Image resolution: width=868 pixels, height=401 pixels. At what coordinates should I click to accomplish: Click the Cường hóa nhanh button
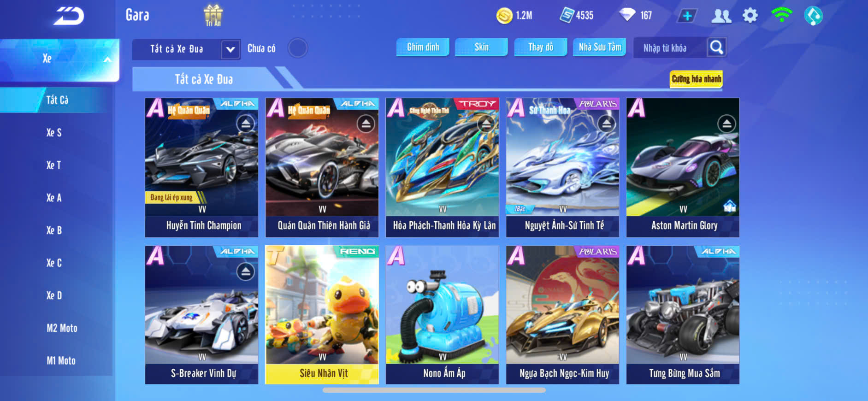click(696, 79)
